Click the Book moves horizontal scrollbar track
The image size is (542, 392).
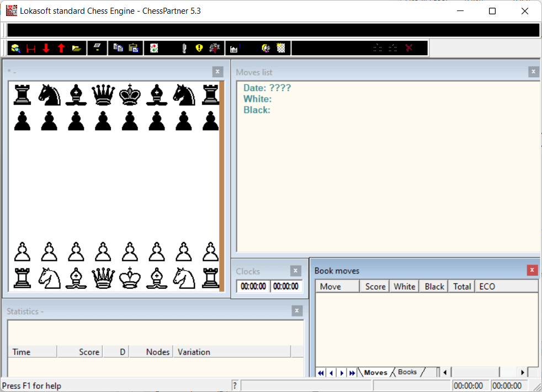point(483,372)
